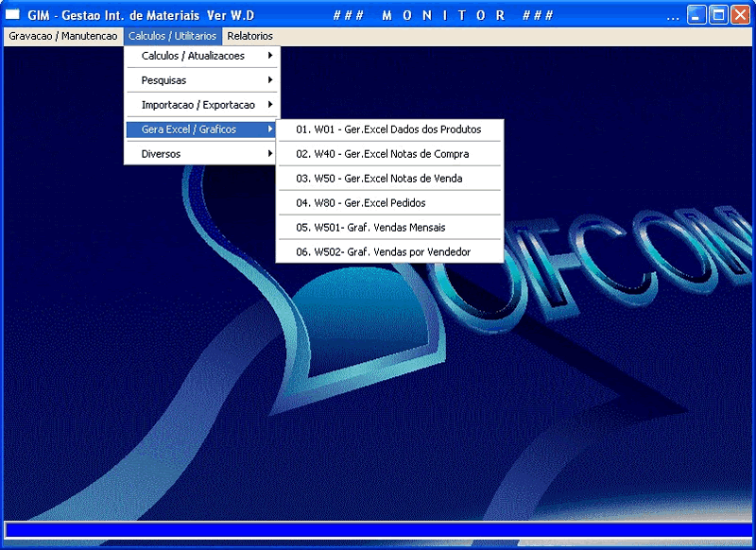Expand the Diversos submenu

pos(202,154)
